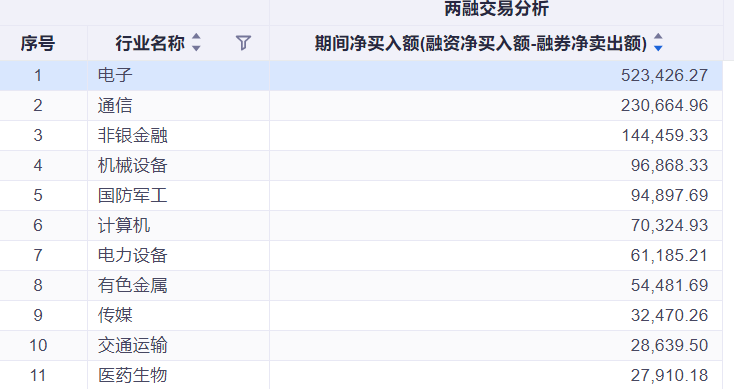Click the value 94,897.69
The image size is (734, 389).
669,195
